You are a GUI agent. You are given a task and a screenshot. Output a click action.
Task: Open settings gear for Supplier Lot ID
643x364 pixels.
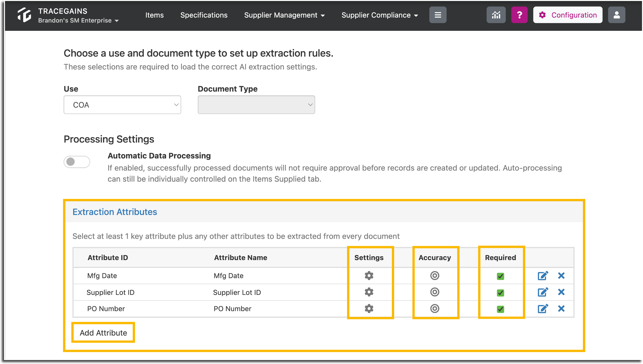click(x=369, y=292)
